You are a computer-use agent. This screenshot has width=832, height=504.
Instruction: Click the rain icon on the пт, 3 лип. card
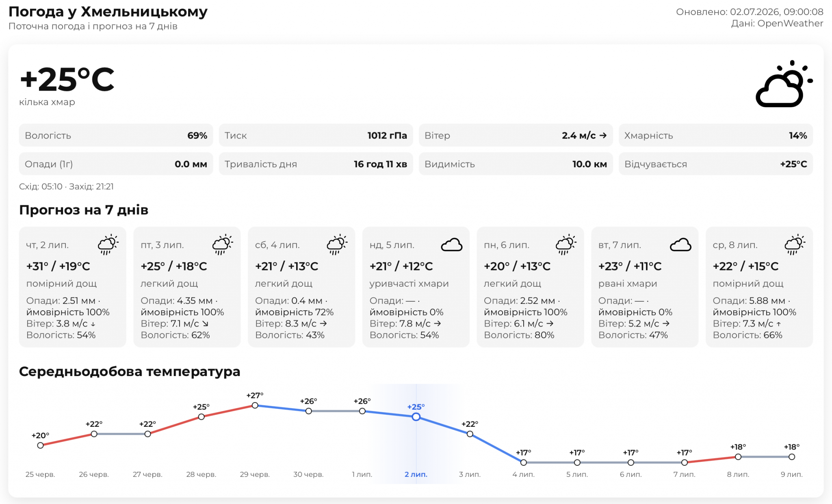(223, 245)
